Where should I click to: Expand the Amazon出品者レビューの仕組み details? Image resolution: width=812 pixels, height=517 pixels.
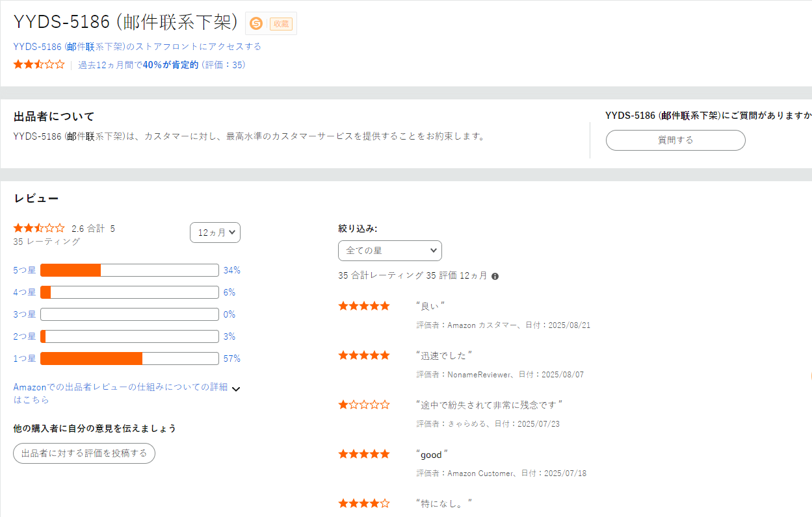236,389
